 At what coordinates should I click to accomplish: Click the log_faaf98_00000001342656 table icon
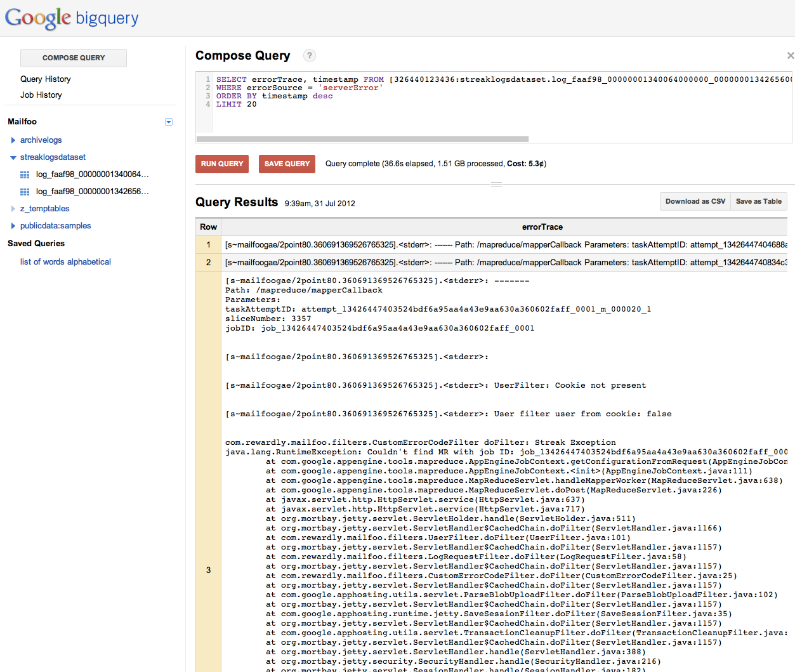coord(25,192)
